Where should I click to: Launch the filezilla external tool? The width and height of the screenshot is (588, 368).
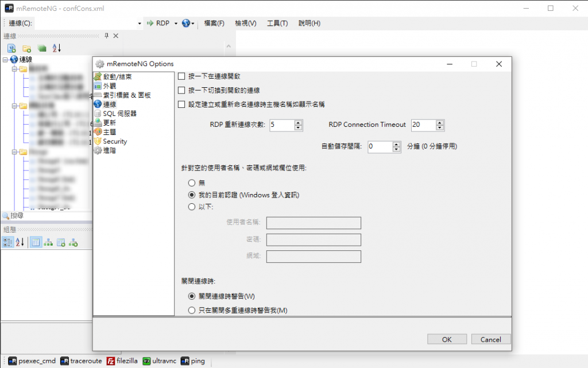click(x=122, y=361)
